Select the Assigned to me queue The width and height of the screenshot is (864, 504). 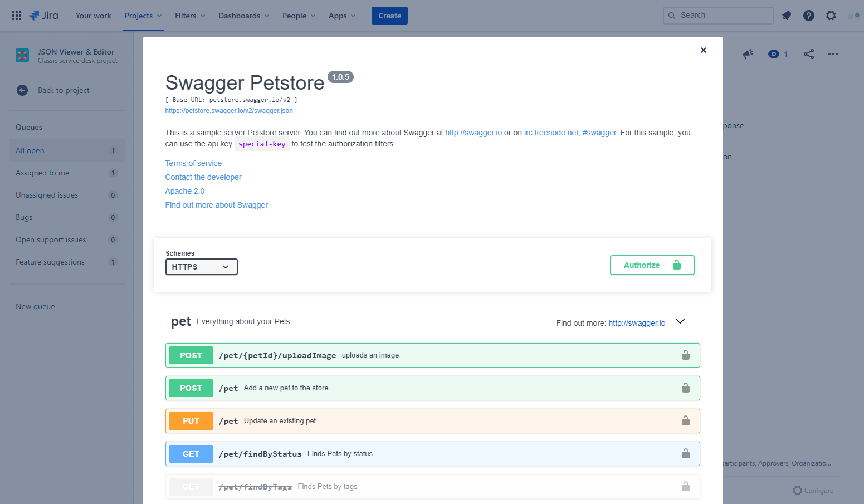click(67, 173)
